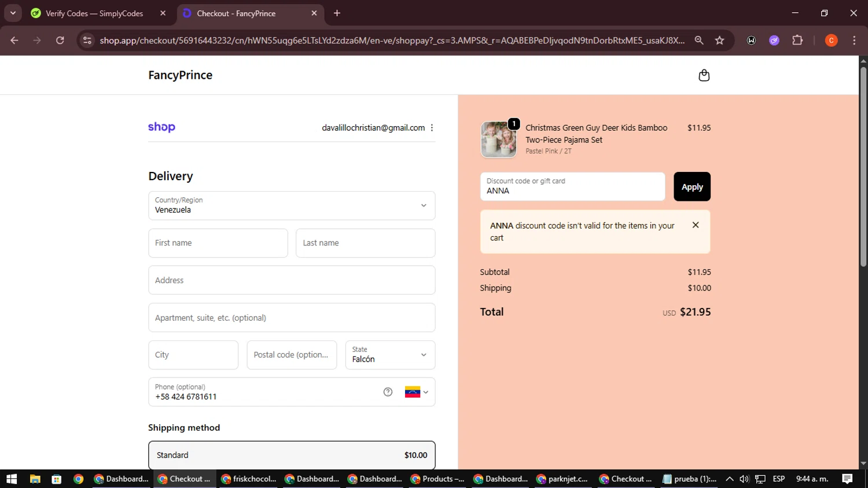Open a new browser tab
The width and height of the screenshot is (868, 488).
(337, 13)
